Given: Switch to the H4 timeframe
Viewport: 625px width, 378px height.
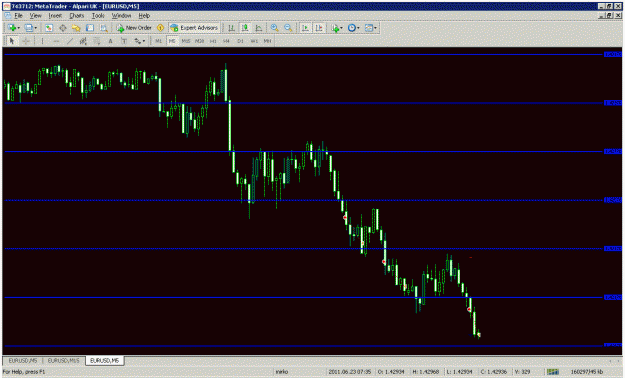Looking at the screenshot, I should click(x=226, y=41).
